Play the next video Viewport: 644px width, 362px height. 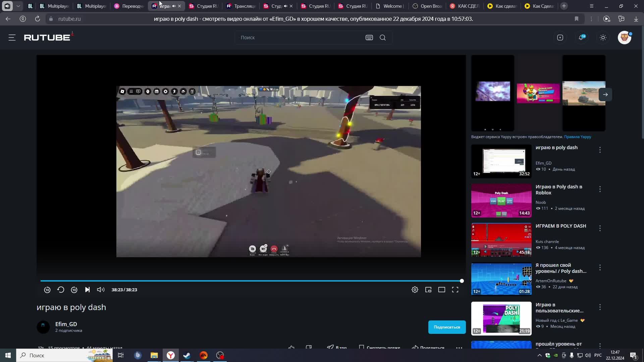(87, 290)
